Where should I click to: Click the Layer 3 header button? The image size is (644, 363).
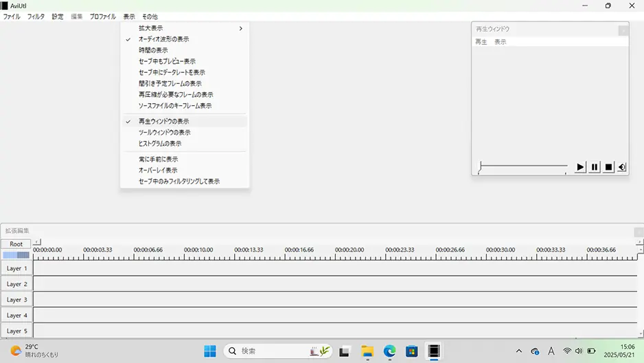[x=16, y=300]
